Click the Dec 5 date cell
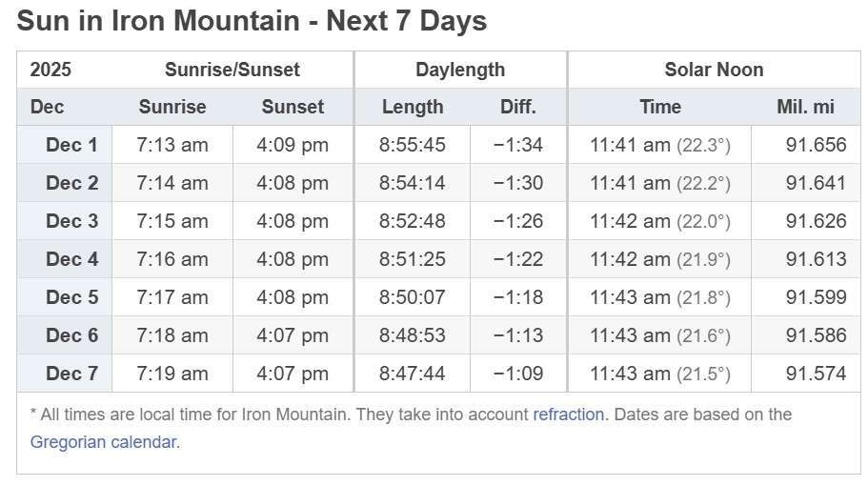Screen dimensions: 868x486 point(71,297)
